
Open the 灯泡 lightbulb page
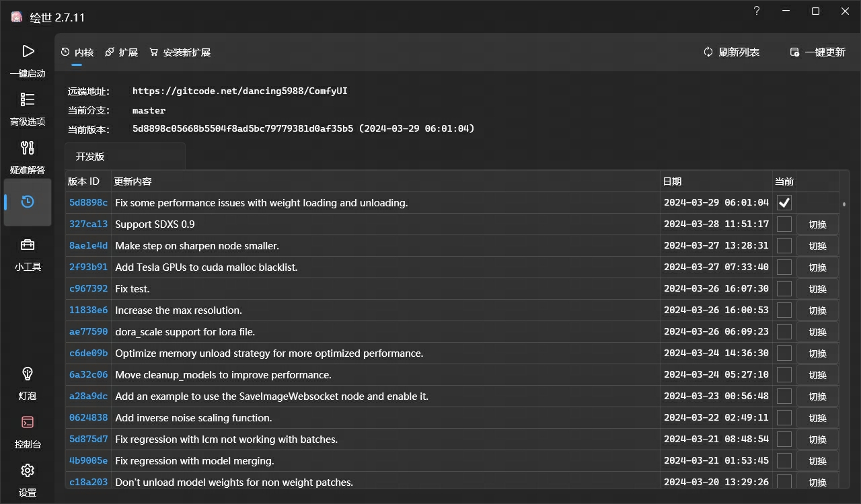pos(28,383)
